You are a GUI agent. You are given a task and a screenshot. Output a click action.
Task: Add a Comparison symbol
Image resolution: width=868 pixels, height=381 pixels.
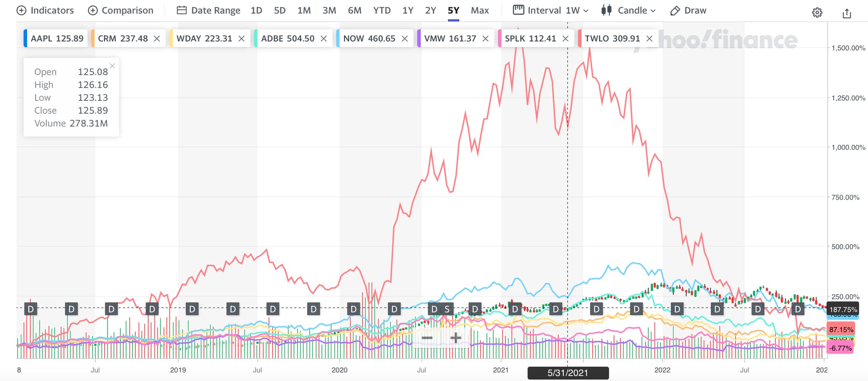[121, 10]
